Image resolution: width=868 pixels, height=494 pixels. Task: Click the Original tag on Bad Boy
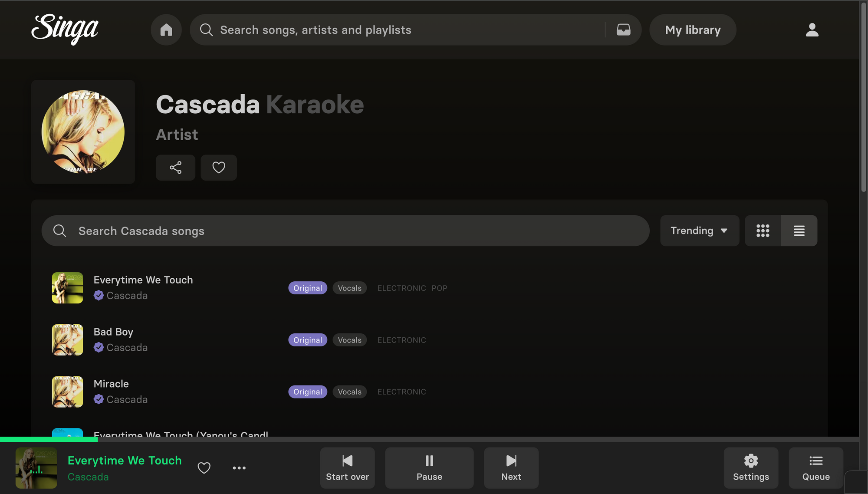[308, 340]
